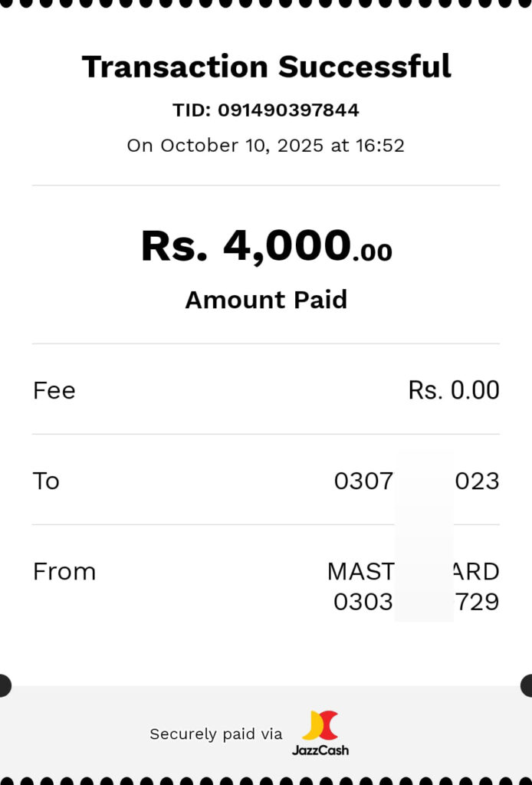Click the Fee row label
The width and height of the screenshot is (532, 785).
coord(54,391)
